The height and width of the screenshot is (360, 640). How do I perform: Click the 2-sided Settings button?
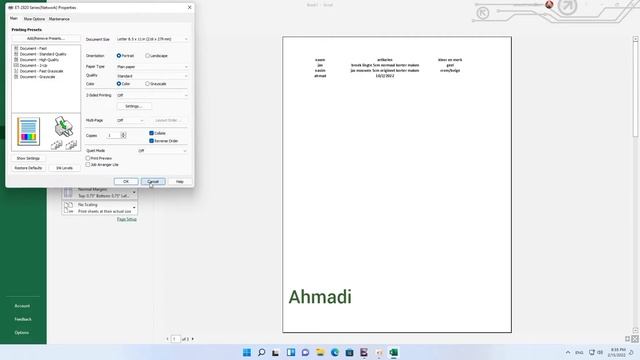(134, 106)
